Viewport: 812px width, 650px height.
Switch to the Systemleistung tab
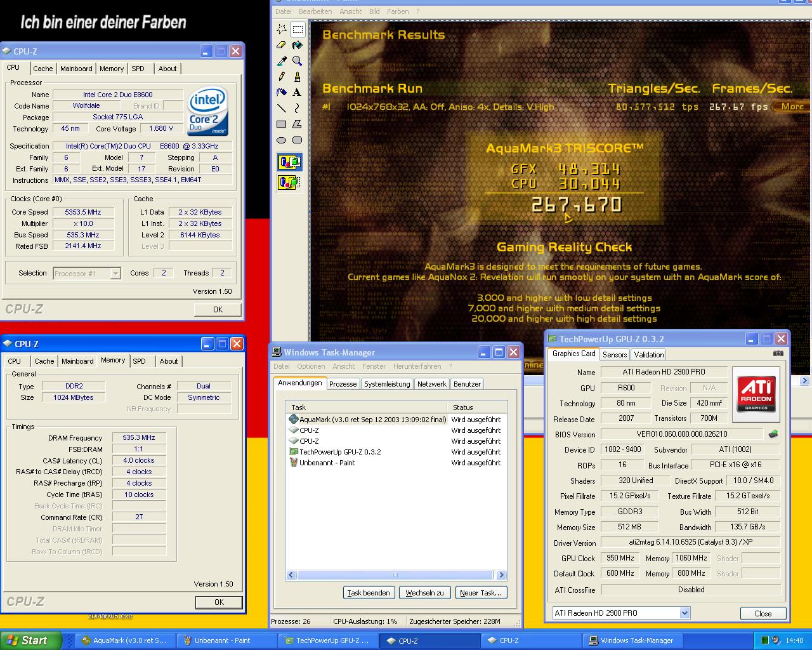coord(387,384)
